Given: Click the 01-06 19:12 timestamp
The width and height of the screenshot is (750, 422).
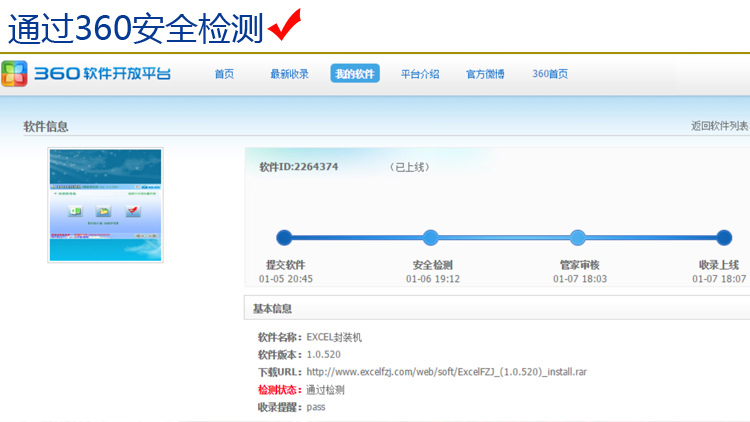Looking at the screenshot, I should pos(433,278).
